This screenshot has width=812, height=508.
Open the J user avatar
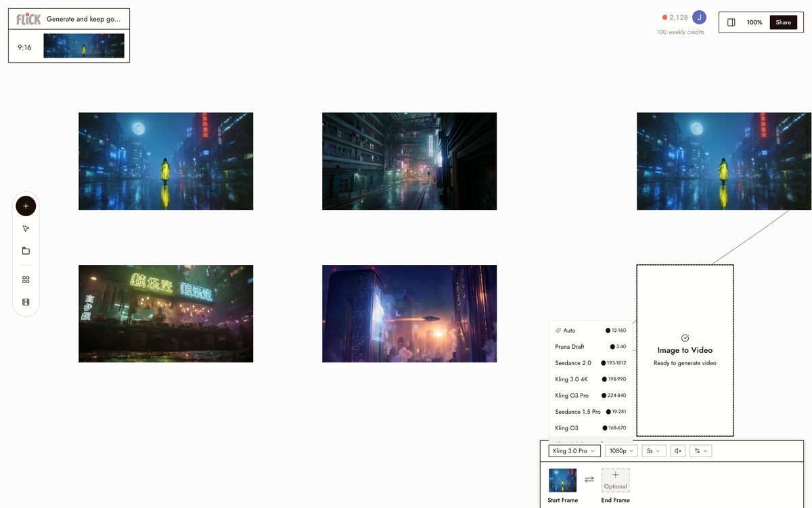tap(699, 18)
